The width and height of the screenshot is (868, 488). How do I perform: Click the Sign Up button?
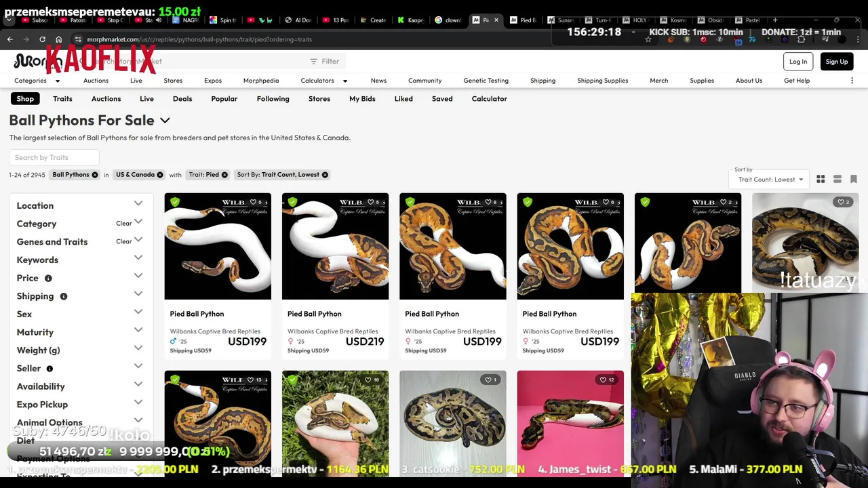click(x=837, y=62)
